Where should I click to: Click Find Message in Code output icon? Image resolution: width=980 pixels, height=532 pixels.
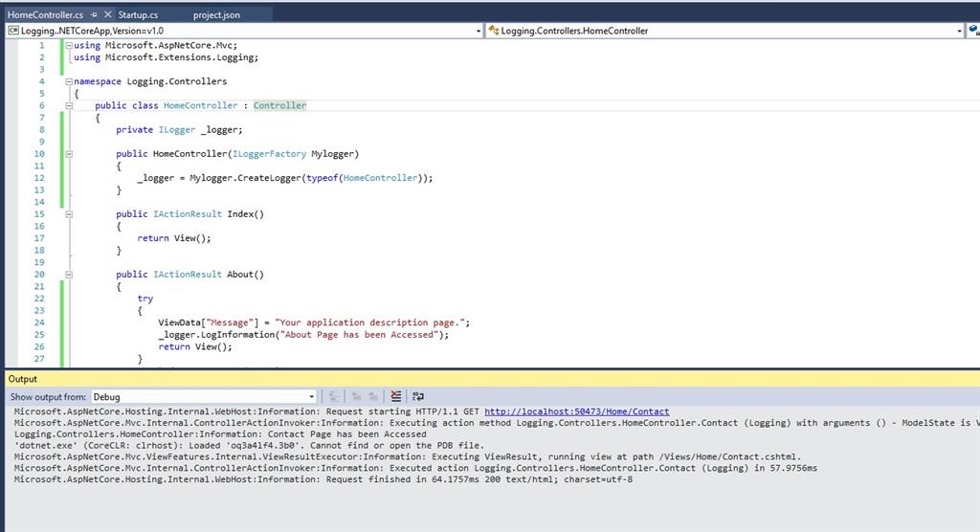(x=334, y=396)
